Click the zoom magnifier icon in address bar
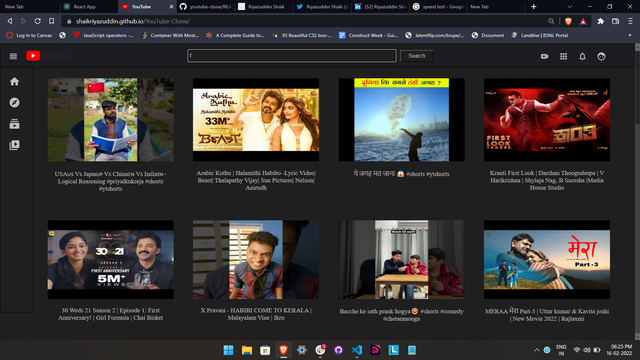This screenshot has width=640, height=360. (x=551, y=21)
